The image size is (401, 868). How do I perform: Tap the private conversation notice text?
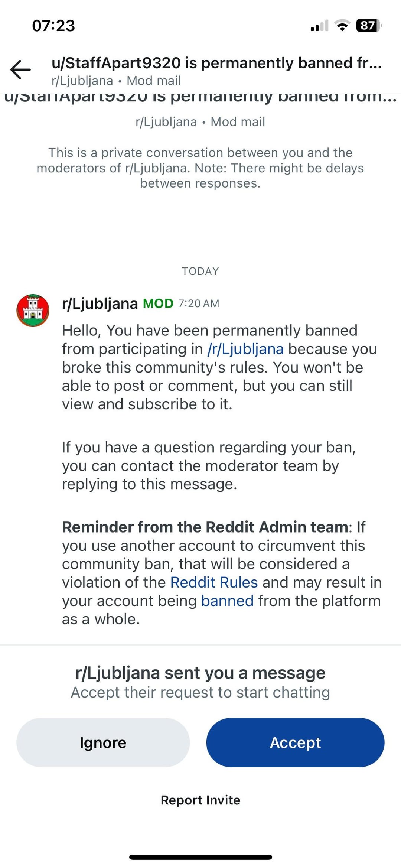[200, 168]
